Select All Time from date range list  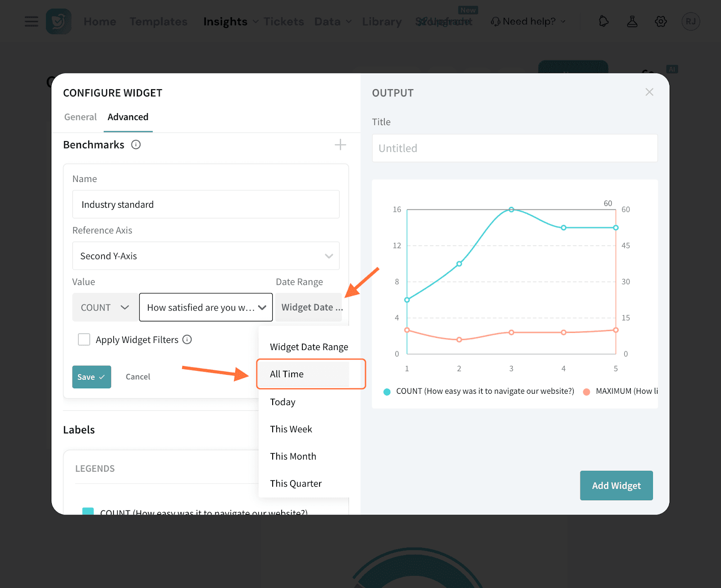click(x=287, y=374)
